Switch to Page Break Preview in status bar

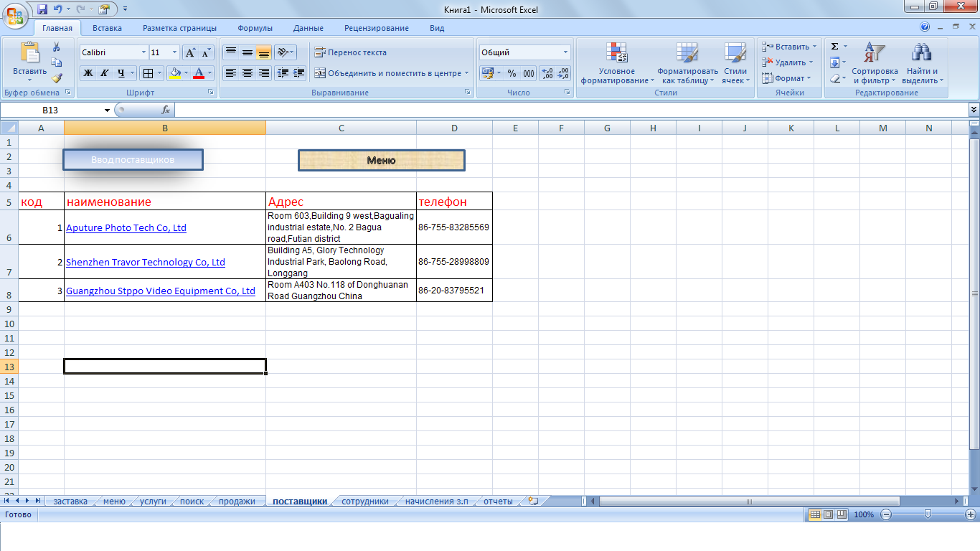pos(841,514)
